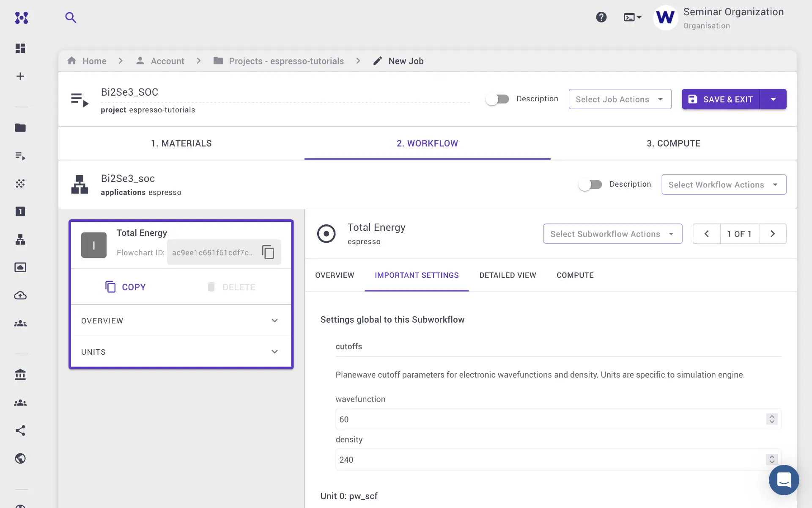Click the dashboard icon in sidebar
Image resolution: width=812 pixels, height=508 pixels.
20,48
